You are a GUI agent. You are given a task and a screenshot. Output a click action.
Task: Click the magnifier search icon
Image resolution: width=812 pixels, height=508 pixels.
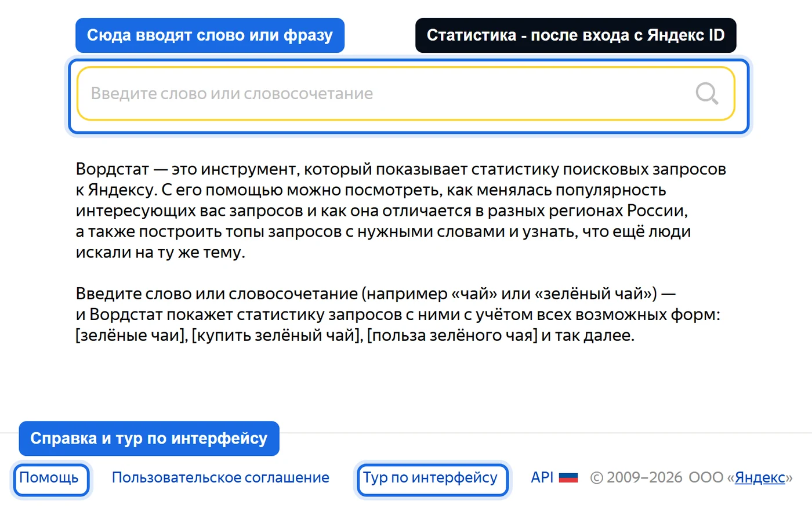pyautogui.click(x=706, y=93)
